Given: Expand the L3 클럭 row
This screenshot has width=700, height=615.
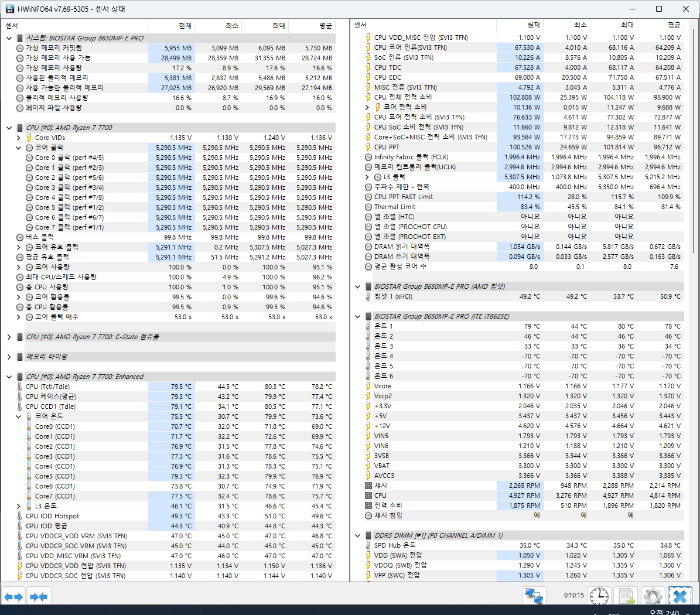Looking at the screenshot, I should 367,177.
